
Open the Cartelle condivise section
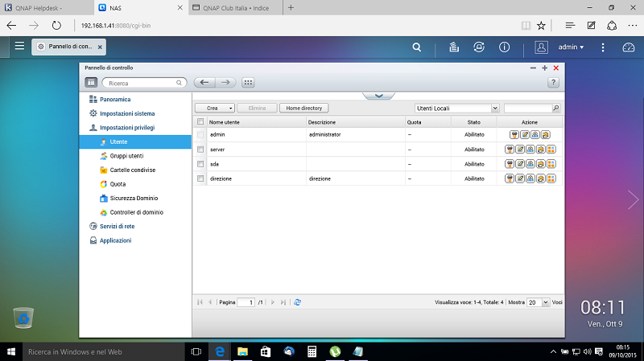pos(132,170)
